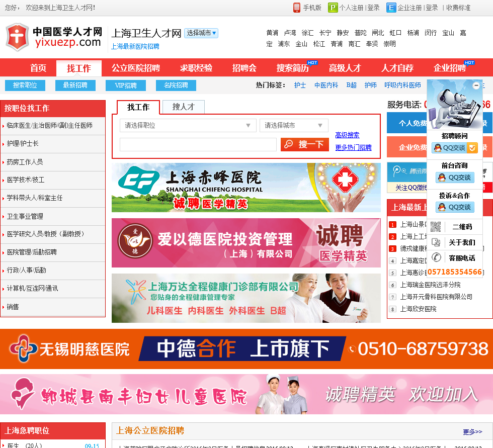Open 求职经验 navigation item
Screen dimensions: 493x448
coord(196,68)
